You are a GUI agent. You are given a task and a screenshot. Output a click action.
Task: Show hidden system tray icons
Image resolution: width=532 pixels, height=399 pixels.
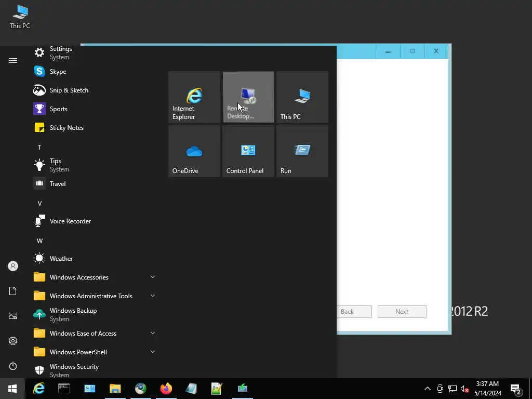pos(428,389)
